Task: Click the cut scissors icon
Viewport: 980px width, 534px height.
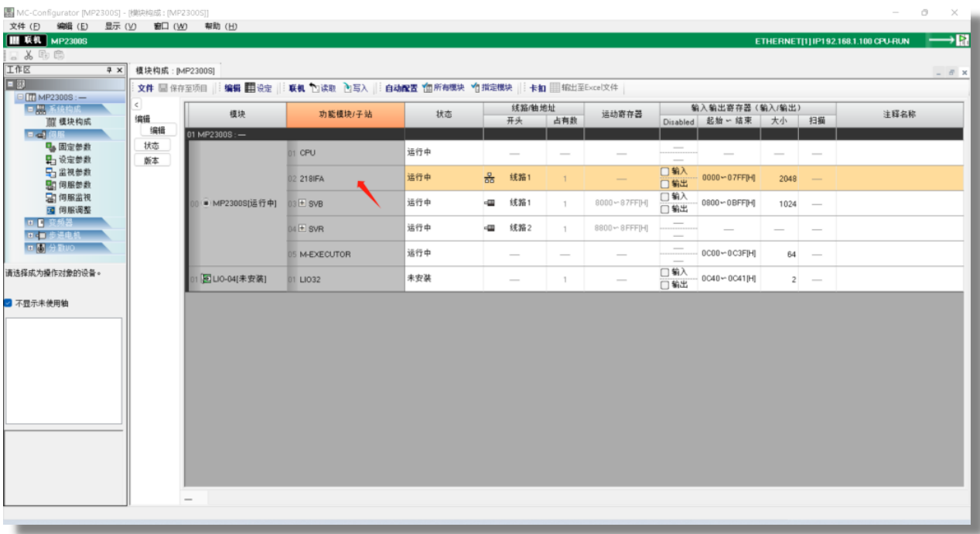Action: pyautogui.click(x=28, y=55)
